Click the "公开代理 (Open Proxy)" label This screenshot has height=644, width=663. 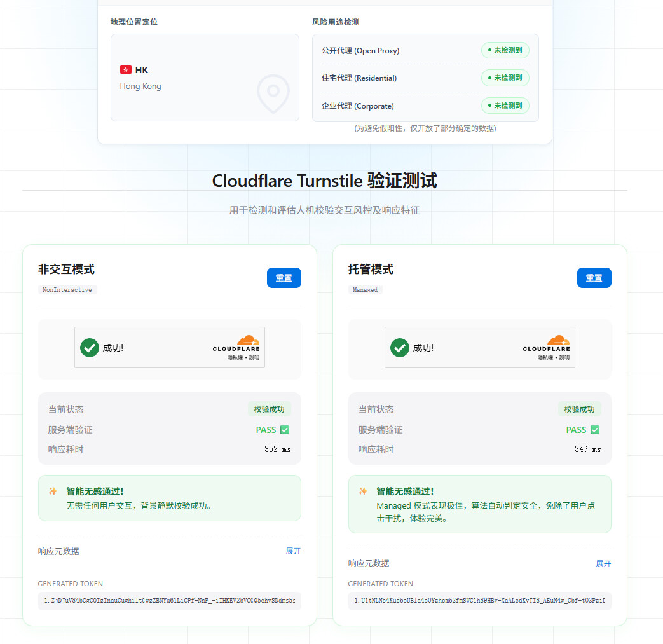tap(360, 51)
